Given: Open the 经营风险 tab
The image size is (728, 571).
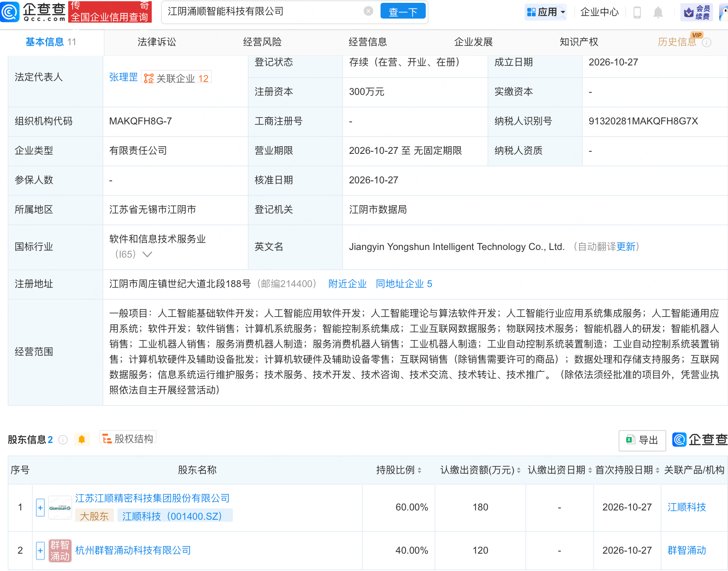Looking at the screenshot, I should point(262,42).
